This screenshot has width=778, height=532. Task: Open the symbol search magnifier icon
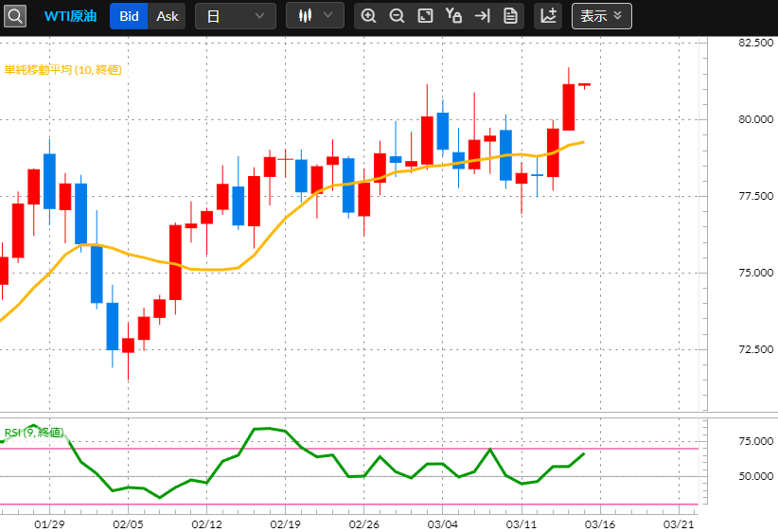[15, 16]
